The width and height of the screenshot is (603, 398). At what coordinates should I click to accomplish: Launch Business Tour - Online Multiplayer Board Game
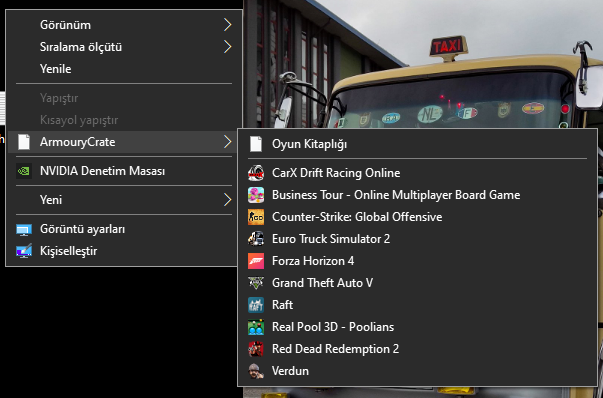pyautogui.click(x=418, y=195)
